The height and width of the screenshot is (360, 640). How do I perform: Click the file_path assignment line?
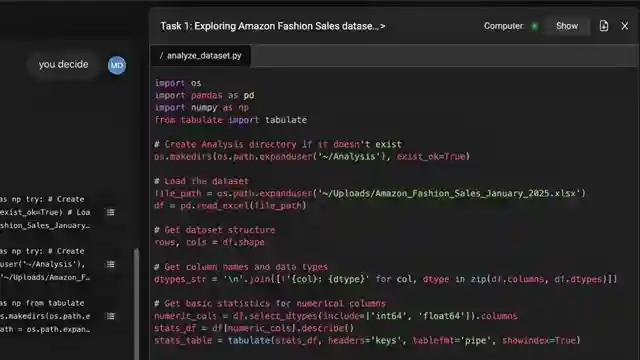[370, 193]
